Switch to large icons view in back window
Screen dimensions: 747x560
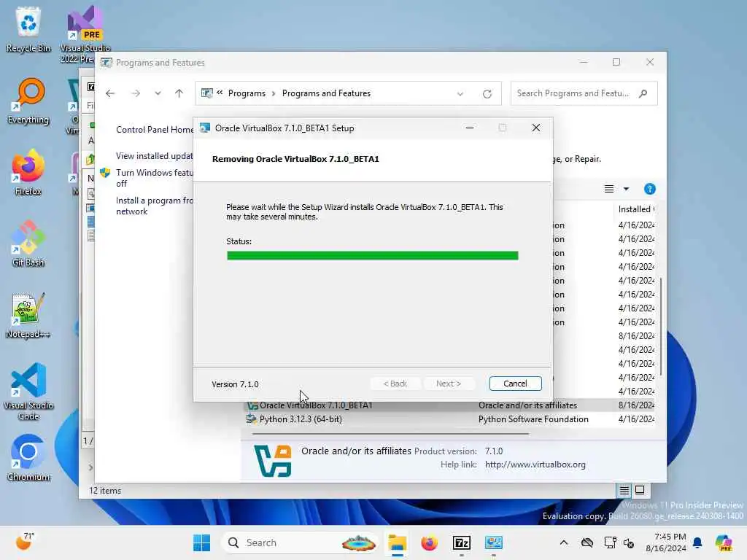point(640,491)
